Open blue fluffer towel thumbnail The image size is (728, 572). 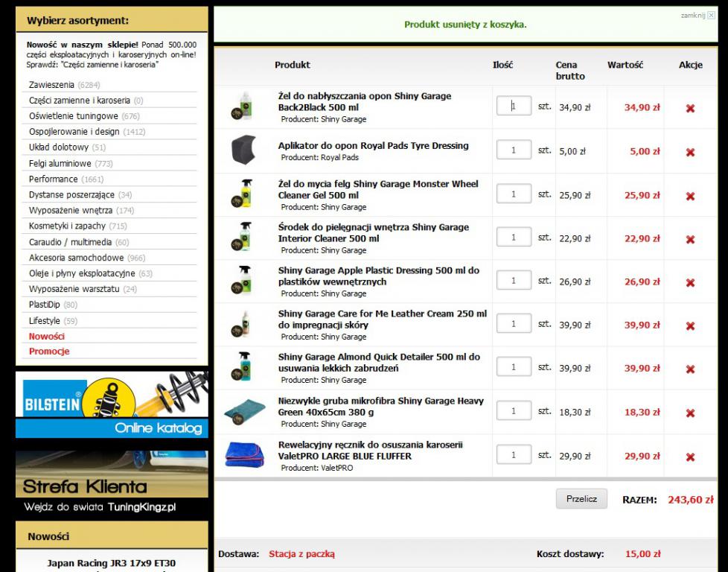[x=244, y=454]
